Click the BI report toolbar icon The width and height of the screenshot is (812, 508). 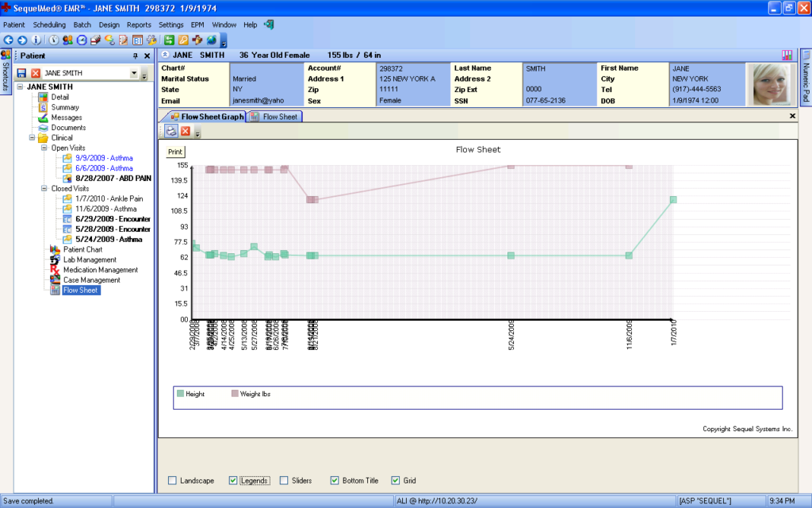[136, 40]
